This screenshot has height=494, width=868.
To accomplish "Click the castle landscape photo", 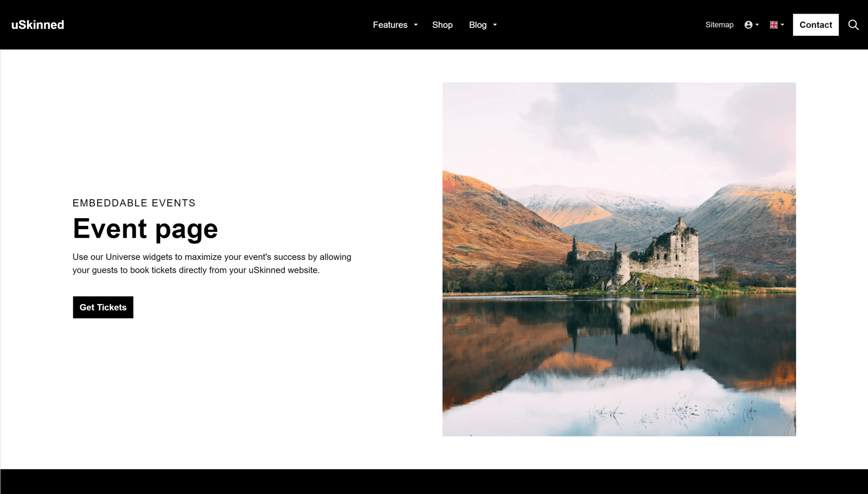I will click(618, 258).
